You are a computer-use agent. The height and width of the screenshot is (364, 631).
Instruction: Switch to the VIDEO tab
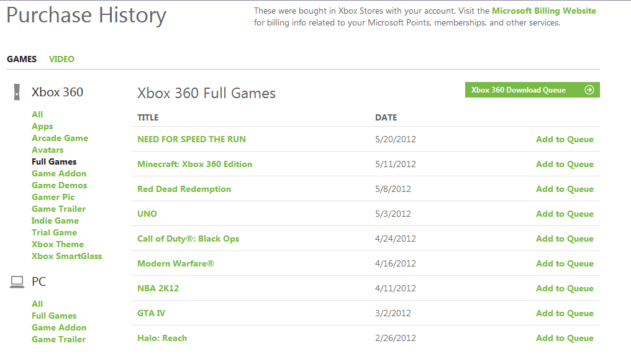coord(61,59)
